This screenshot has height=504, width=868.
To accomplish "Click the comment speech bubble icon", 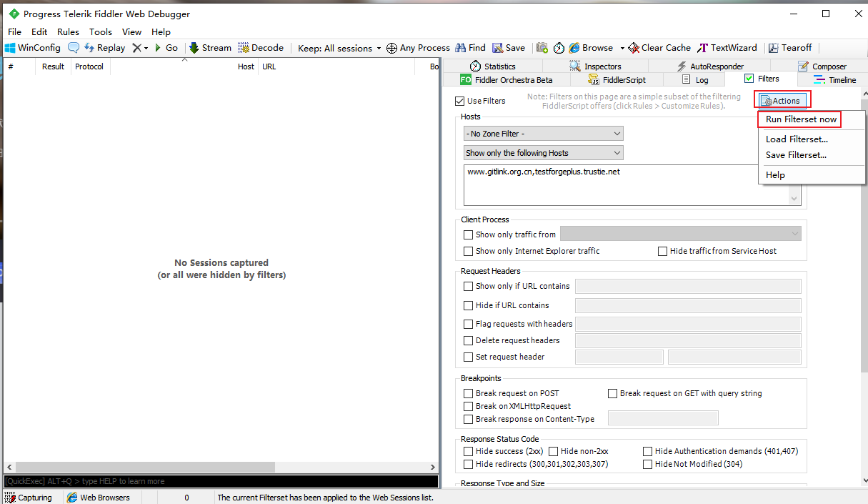I will [74, 48].
